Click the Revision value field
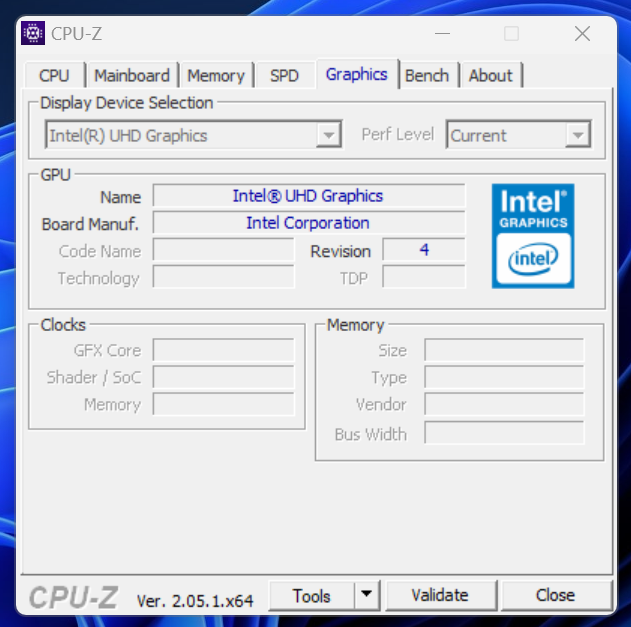Image resolution: width=631 pixels, height=627 pixels. [424, 250]
